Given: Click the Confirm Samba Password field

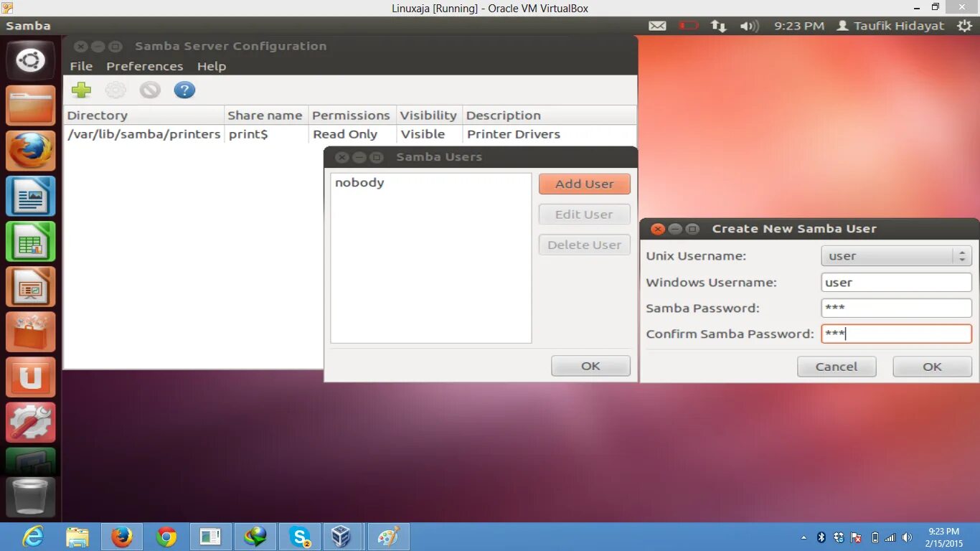Looking at the screenshot, I should [x=896, y=334].
